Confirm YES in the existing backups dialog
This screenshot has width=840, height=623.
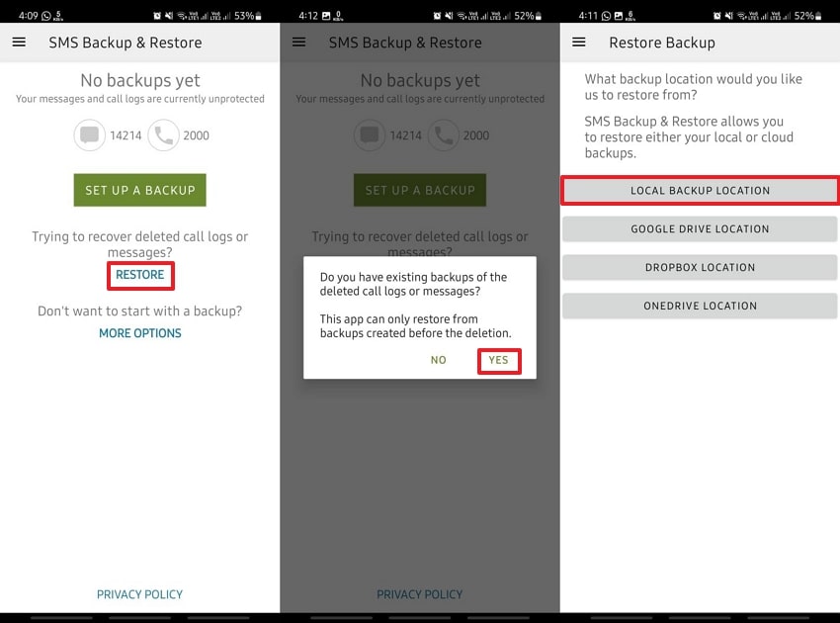pos(499,360)
